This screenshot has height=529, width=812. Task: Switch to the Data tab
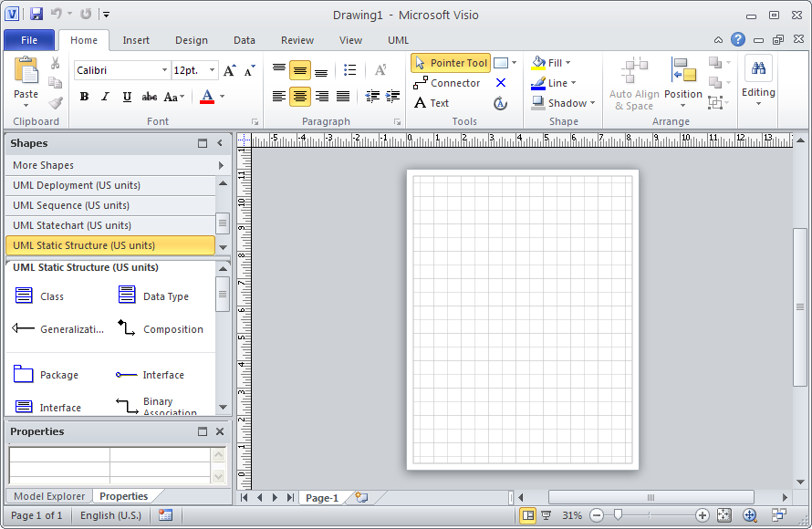pos(244,40)
